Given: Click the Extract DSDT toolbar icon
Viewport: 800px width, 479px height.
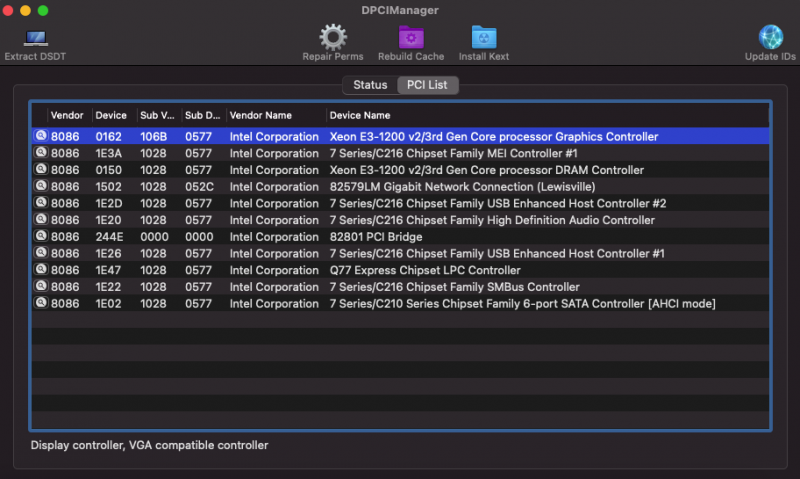Looking at the screenshot, I should 35,38.
